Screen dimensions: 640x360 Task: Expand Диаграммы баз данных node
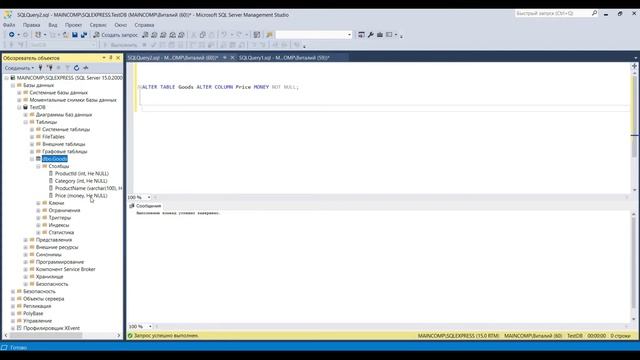[26, 115]
